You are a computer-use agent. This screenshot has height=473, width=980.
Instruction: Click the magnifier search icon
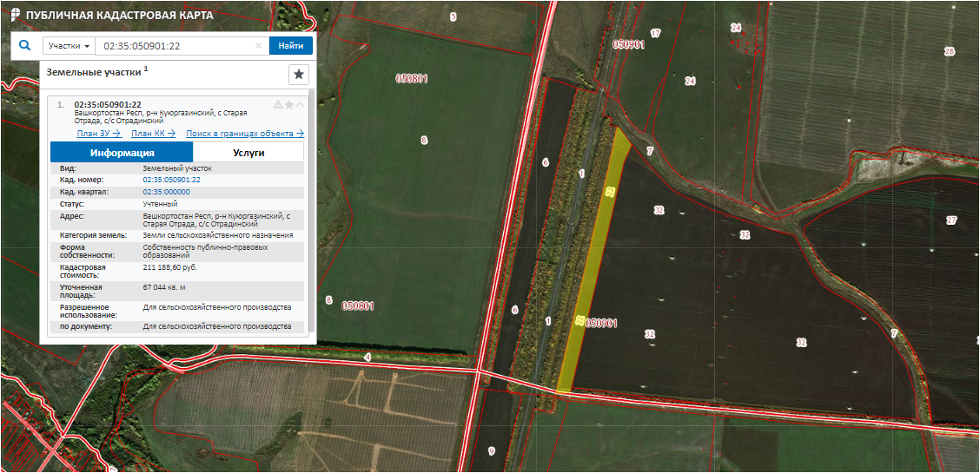24,45
